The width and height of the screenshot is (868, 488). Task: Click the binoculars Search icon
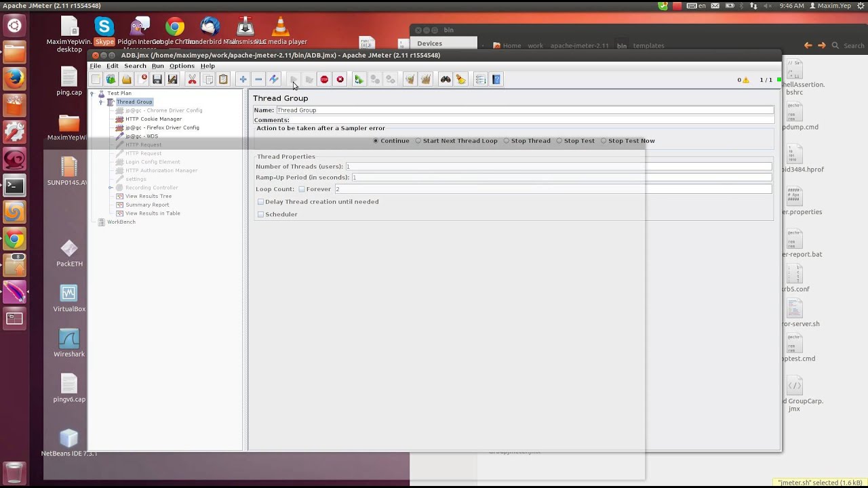click(446, 79)
